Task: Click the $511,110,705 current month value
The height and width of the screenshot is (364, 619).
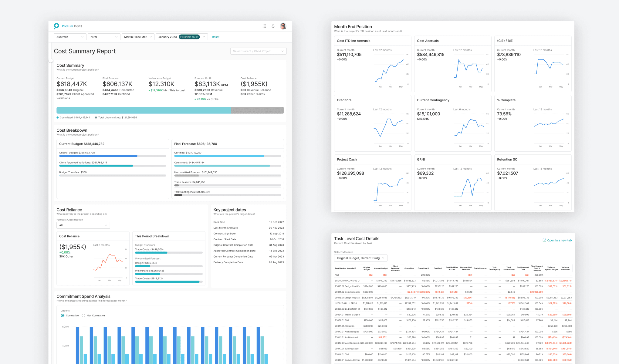Action: pyautogui.click(x=349, y=55)
